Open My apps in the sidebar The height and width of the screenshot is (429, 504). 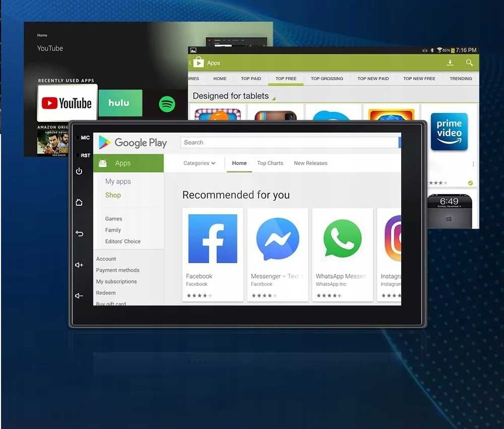coord(118,181)
